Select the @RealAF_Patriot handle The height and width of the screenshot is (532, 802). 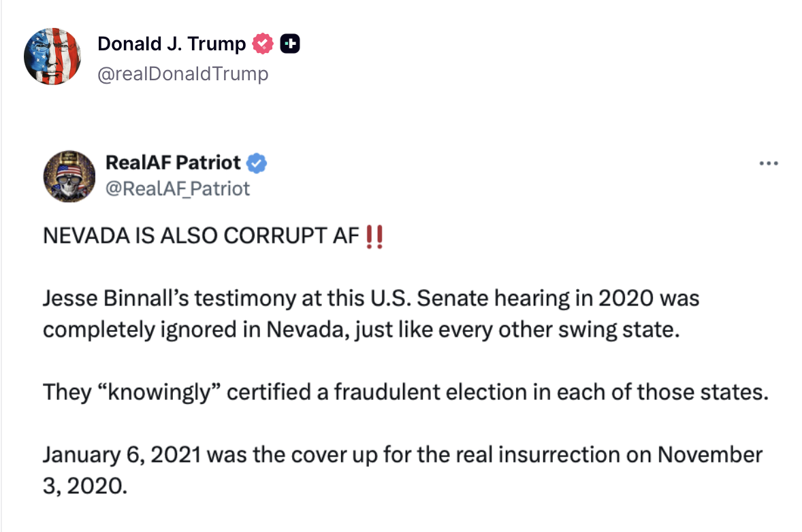tap(178, 188)
